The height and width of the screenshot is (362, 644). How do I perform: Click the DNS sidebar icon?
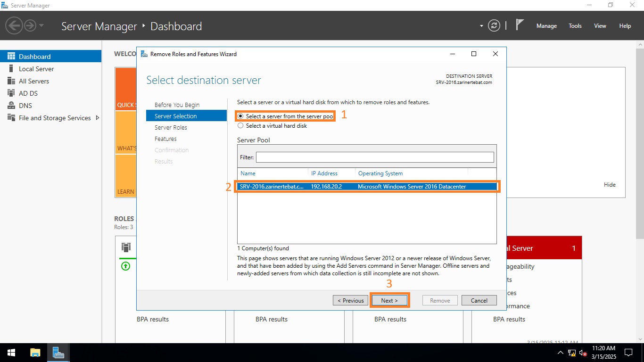pos(11,106)
